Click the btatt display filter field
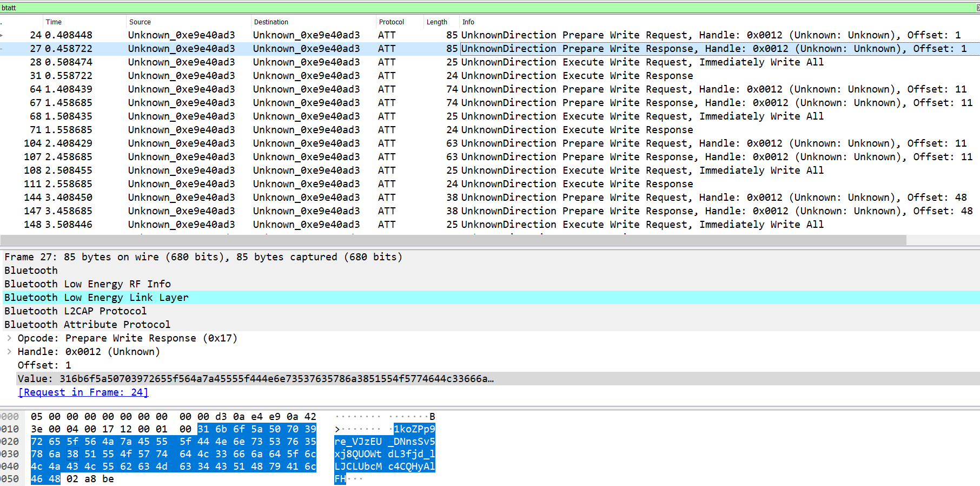 487,8
